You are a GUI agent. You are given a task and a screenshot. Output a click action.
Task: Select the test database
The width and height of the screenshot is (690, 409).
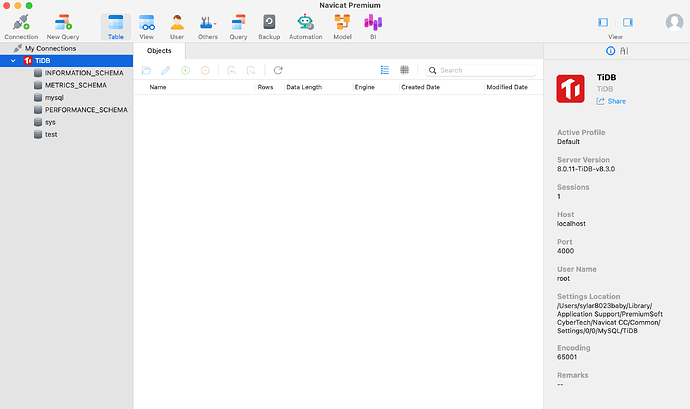46,135
